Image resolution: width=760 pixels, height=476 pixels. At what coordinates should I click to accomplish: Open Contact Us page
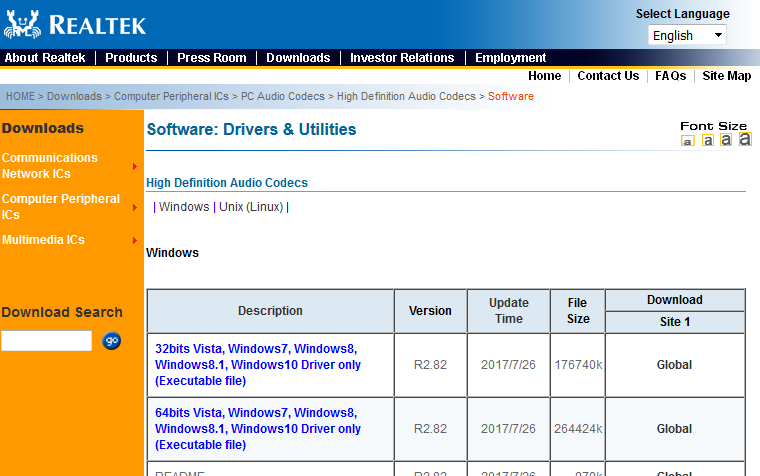tap(608, 76)
